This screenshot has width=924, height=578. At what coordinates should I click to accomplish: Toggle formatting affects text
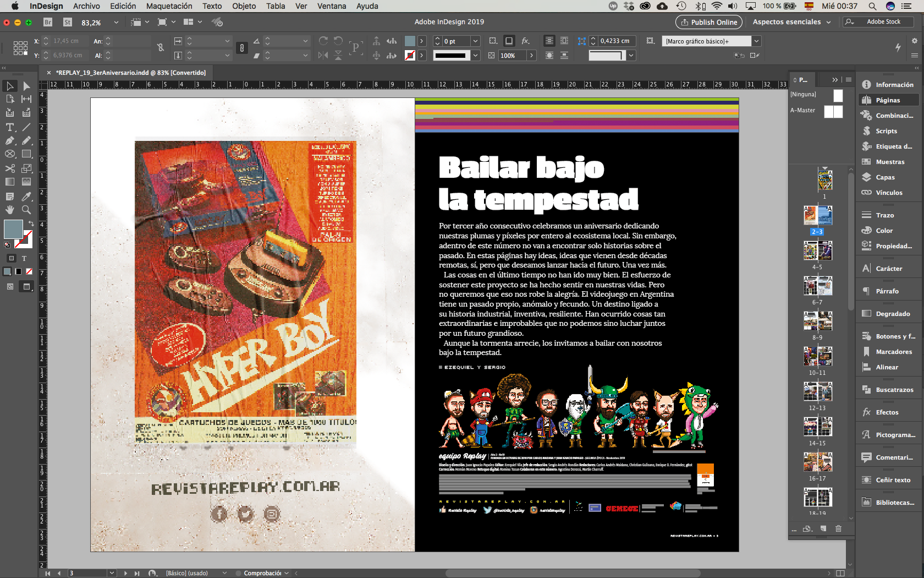coord(24,258)
